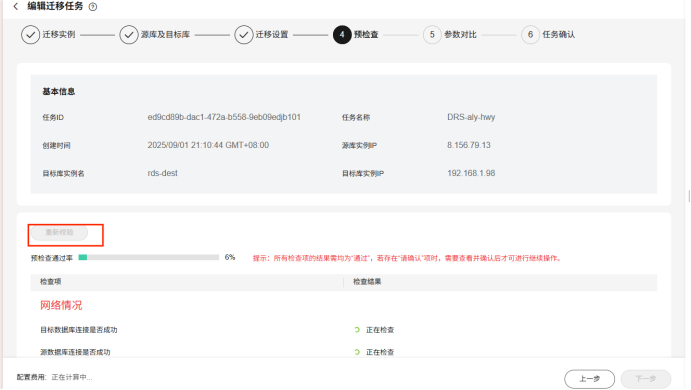691x390 pixels.
Task: Open the 预检查 step label
Action: tap(366, 34)
